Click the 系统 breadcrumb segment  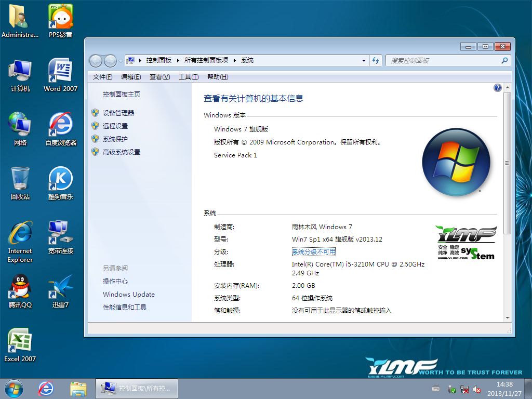click(247, 60)
